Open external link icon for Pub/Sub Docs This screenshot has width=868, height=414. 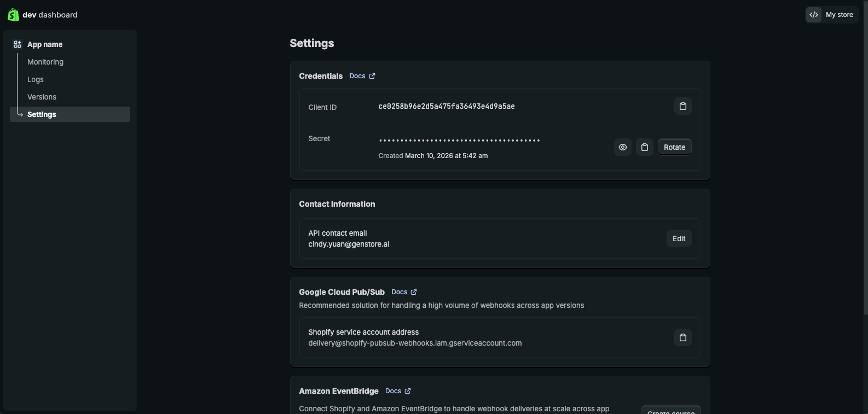click(414, 292)
